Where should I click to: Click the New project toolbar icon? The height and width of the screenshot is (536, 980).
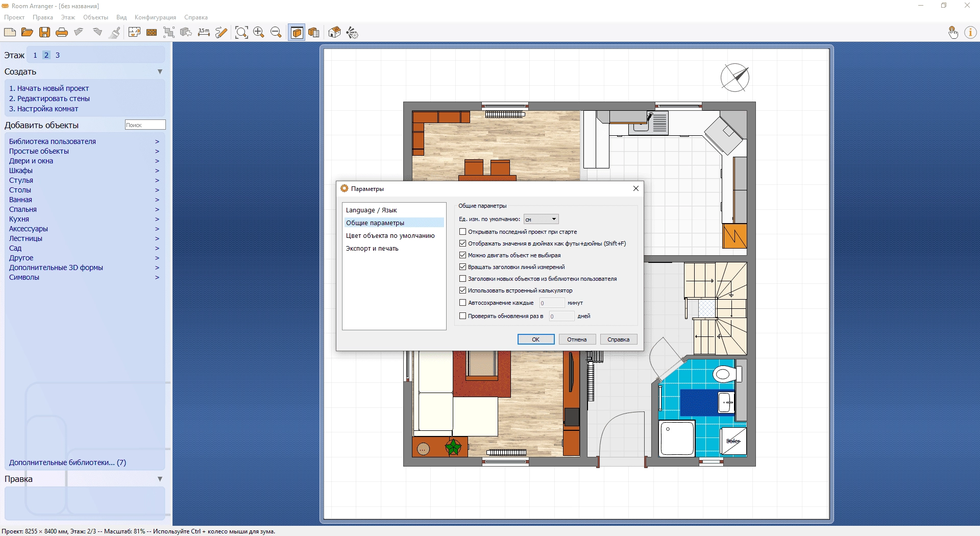10,33
